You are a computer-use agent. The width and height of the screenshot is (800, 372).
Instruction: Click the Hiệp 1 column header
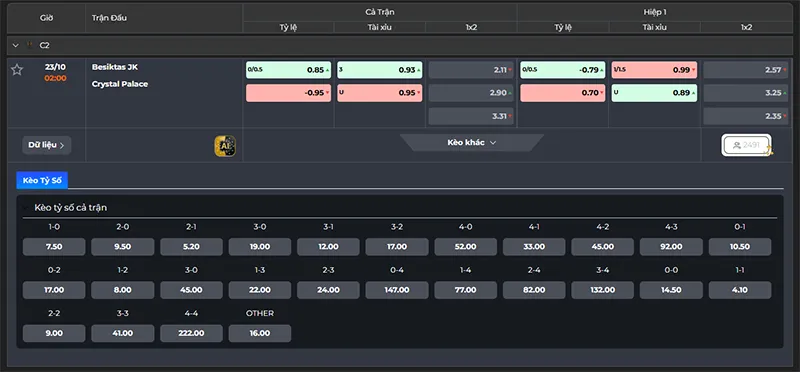(x=655, y=12)
